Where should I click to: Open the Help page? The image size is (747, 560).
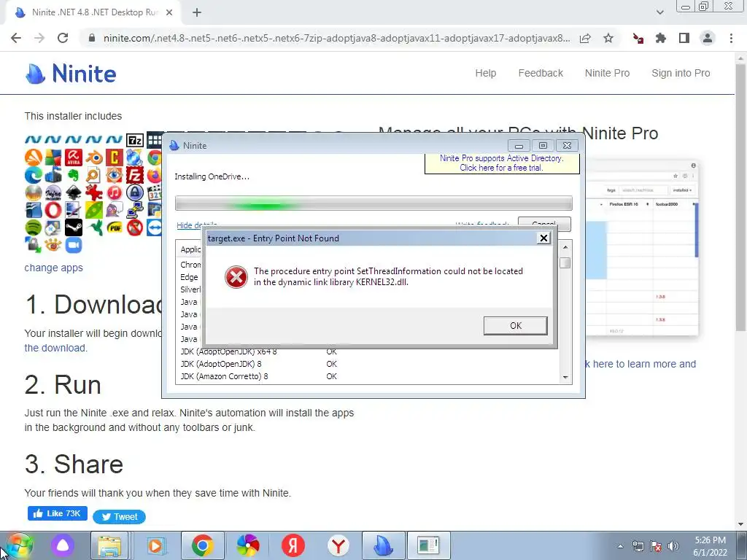[485, 73]
